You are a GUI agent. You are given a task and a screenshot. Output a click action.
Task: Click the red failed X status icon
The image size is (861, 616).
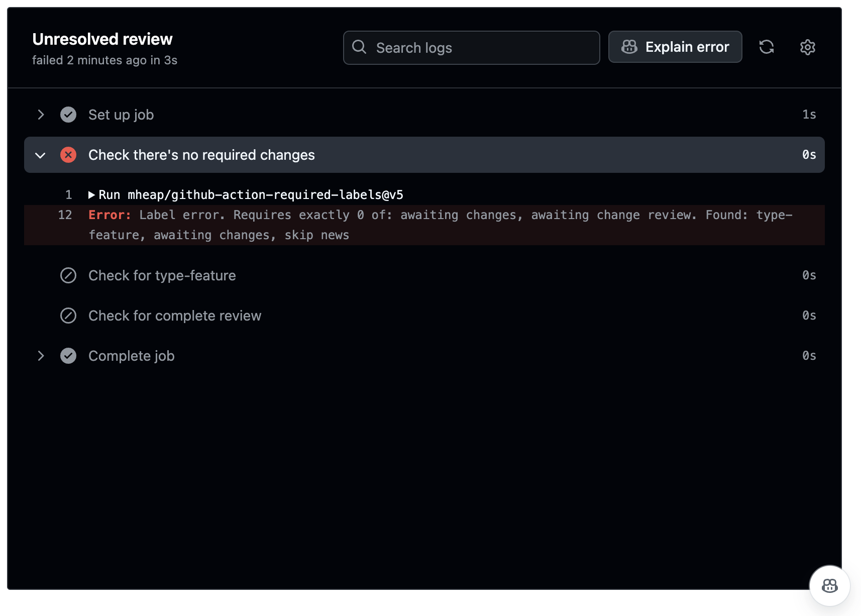pyautogui.click(x=68, y=155)
